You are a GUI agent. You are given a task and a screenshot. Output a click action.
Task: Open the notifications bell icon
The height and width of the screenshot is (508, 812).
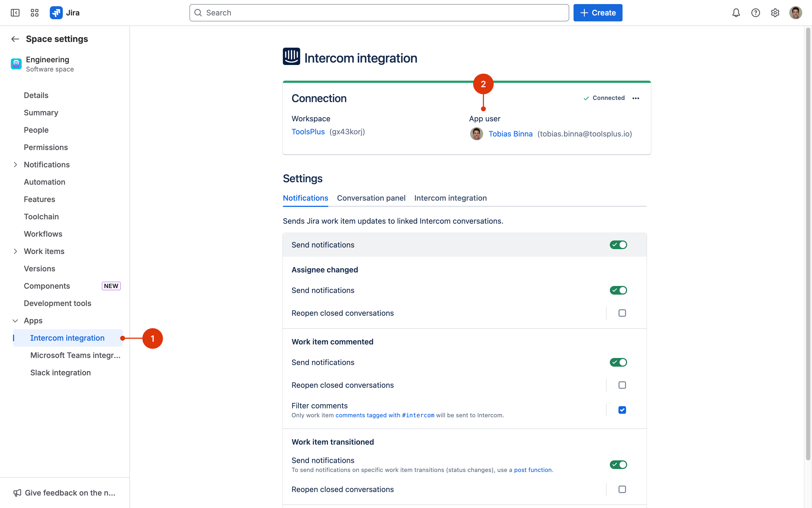tap(736, 13)
